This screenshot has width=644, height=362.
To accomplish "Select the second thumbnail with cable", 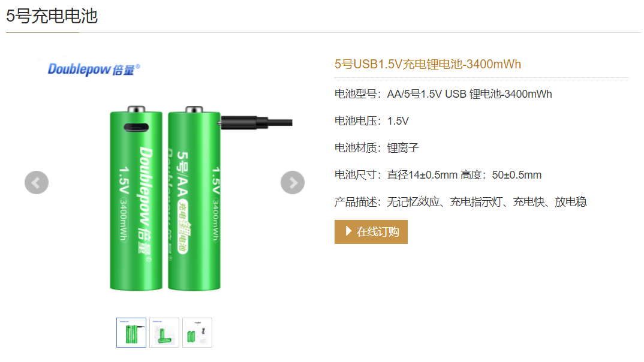I will click(x=164, y=333).
